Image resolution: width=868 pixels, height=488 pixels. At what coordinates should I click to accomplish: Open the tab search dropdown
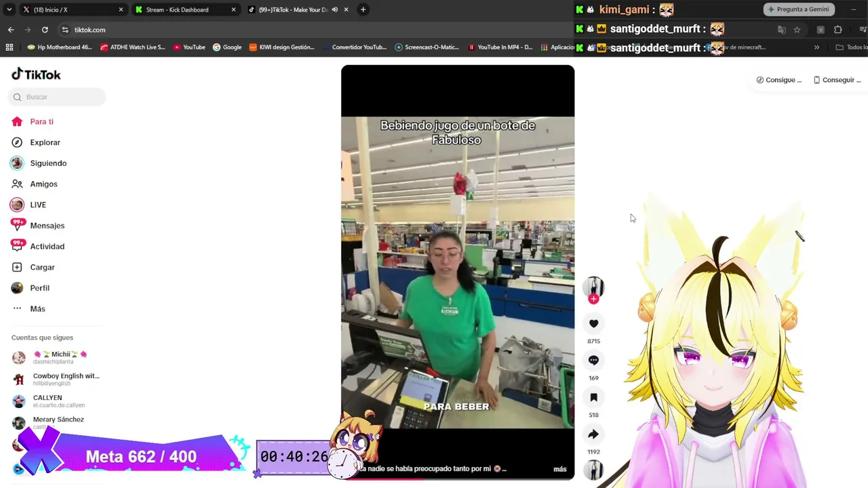tap(9, 9)
